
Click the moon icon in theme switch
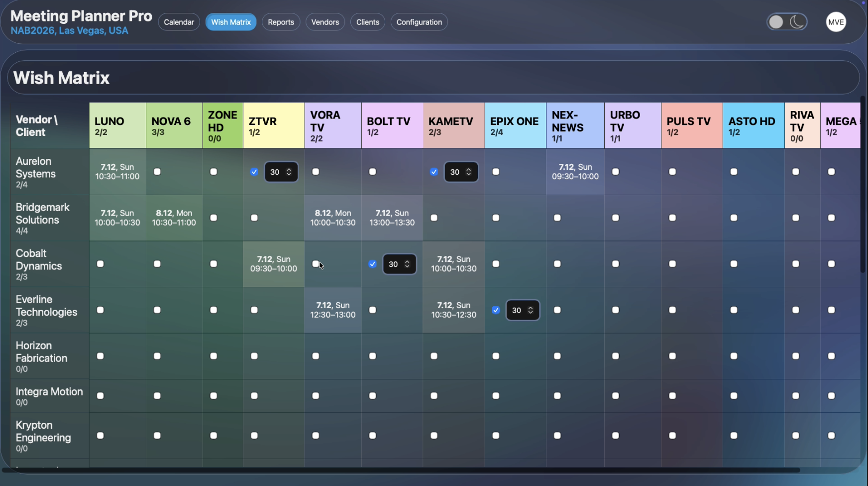[797, 22]
